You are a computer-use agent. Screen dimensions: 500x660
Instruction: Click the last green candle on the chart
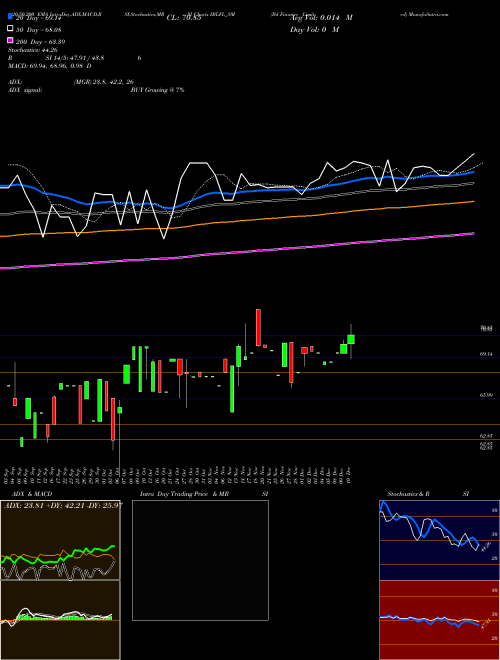tap(351, 339)
